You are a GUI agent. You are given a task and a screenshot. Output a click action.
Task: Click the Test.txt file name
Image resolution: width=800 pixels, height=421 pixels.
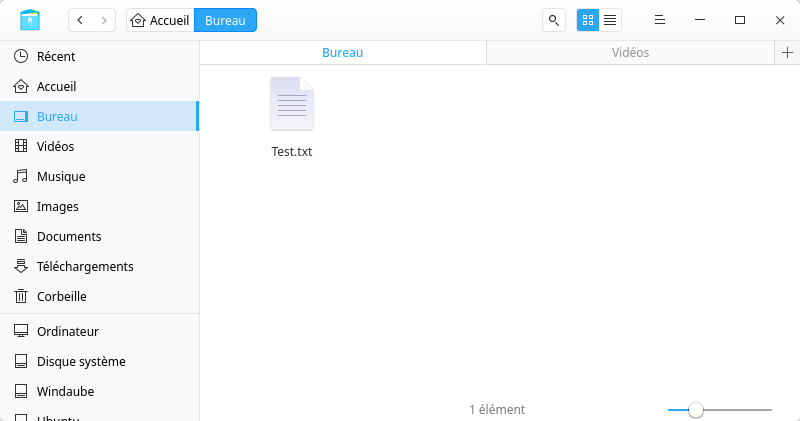click(292, 152)
